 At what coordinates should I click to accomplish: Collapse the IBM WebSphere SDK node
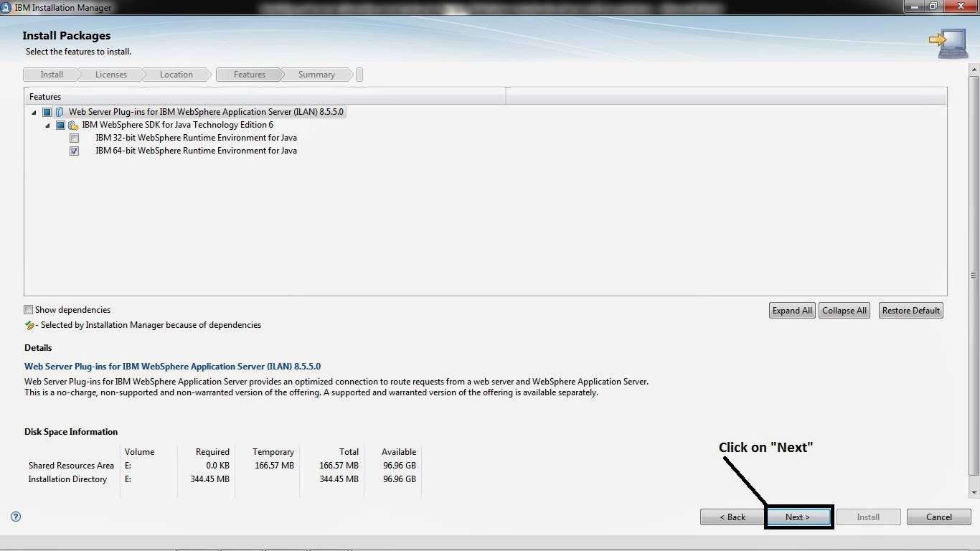(x=46, y=125)
